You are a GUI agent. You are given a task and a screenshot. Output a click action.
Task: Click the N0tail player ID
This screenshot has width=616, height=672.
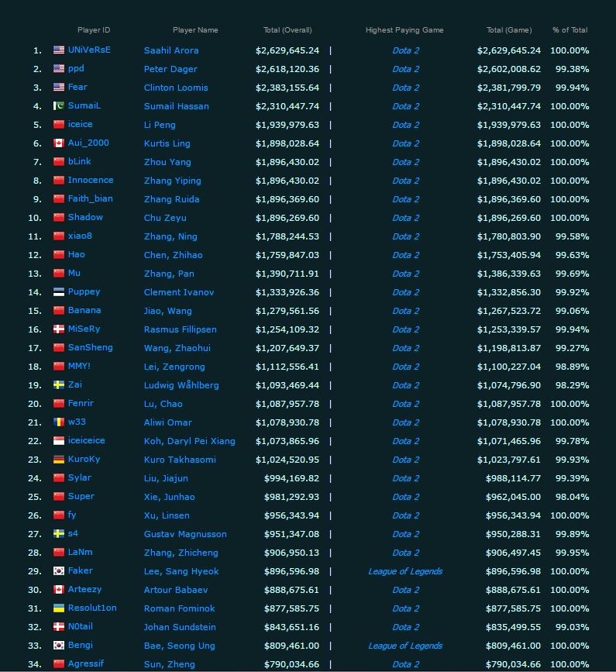(x=80, y=626)
